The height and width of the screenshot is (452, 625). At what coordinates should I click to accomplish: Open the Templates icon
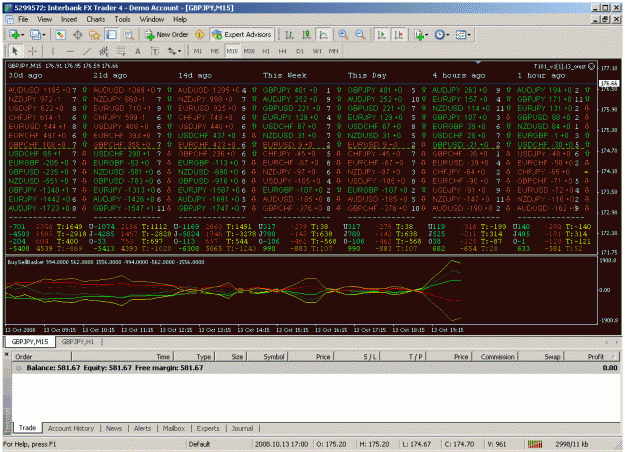pyautogui.click(x=460, y=35)
